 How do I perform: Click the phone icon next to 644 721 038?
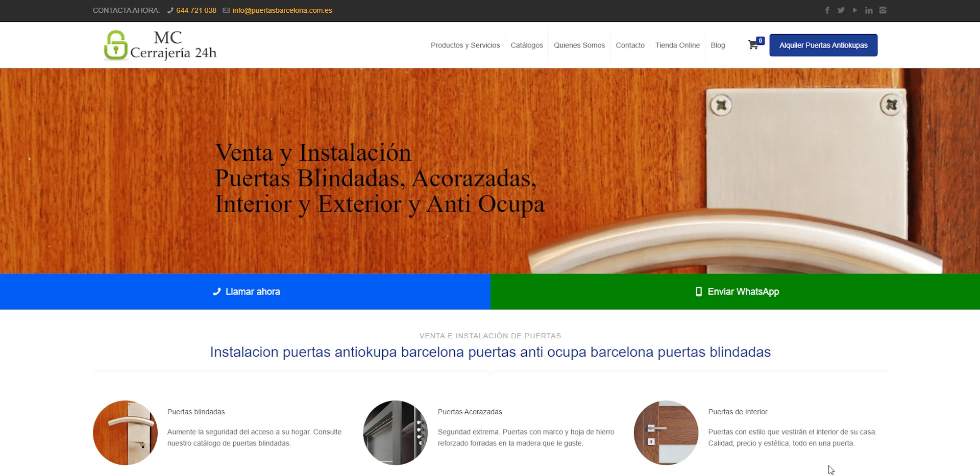tap(170, 10)
